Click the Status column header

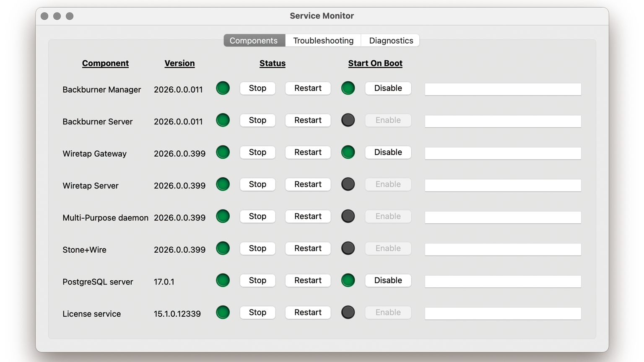[273, 63]
